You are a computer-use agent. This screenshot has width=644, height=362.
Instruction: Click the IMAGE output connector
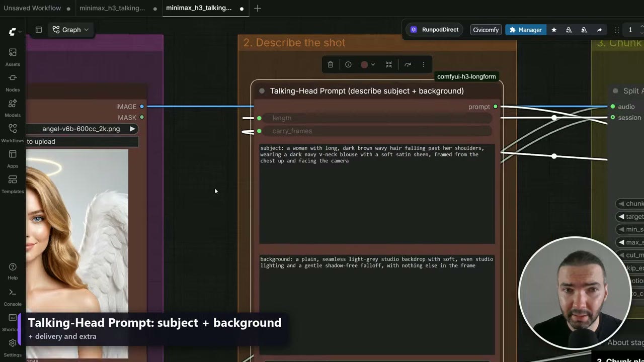pyautogui.click(x=142, y=107)
